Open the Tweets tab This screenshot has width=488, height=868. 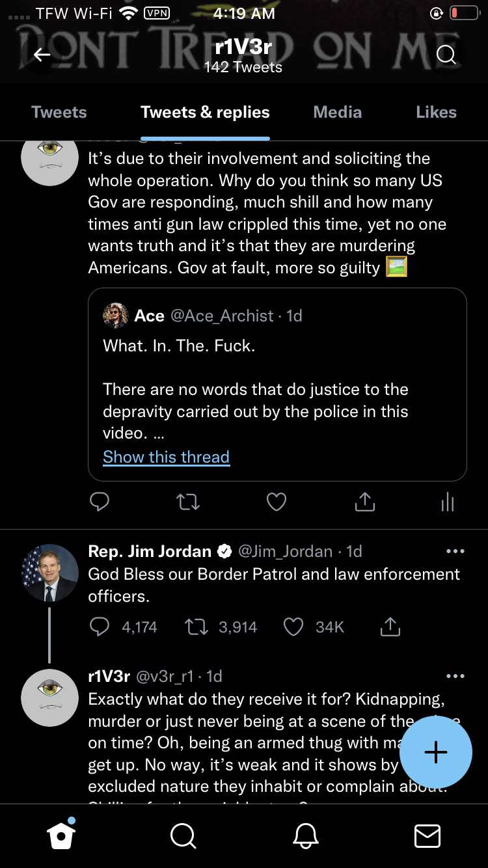pyautogui.click(x=59, y=113)
